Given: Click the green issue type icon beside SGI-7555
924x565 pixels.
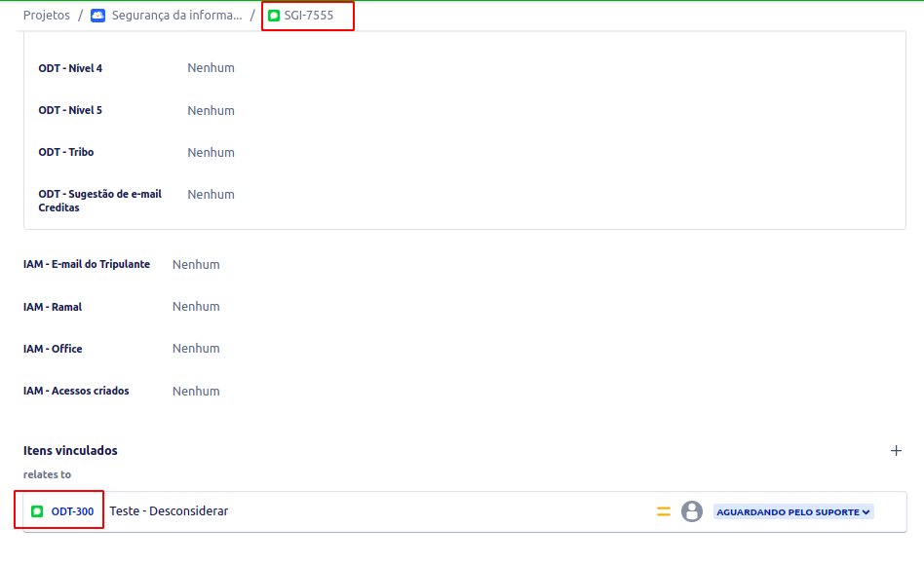Looking at the screenshot, I should click(x=274, y=16).
